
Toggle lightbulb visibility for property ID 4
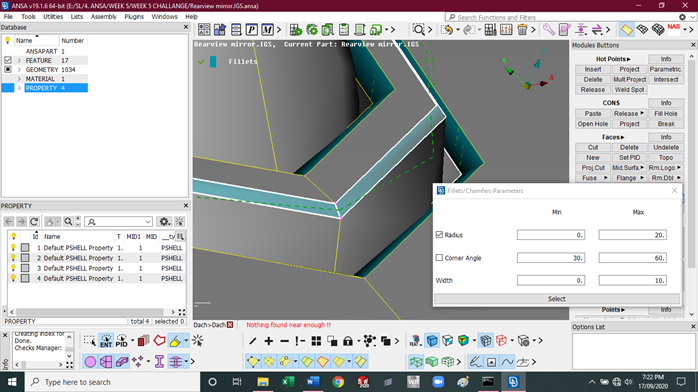[x=13, y=278]
